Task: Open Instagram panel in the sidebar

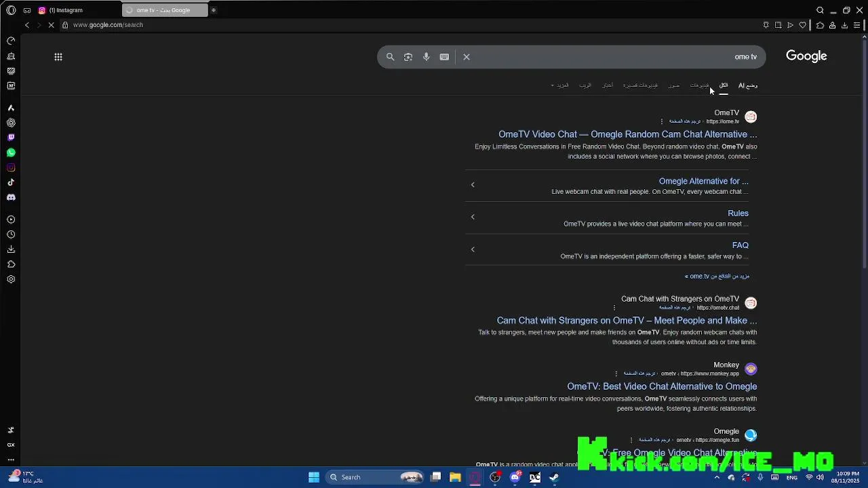Action: pos(11,167)
